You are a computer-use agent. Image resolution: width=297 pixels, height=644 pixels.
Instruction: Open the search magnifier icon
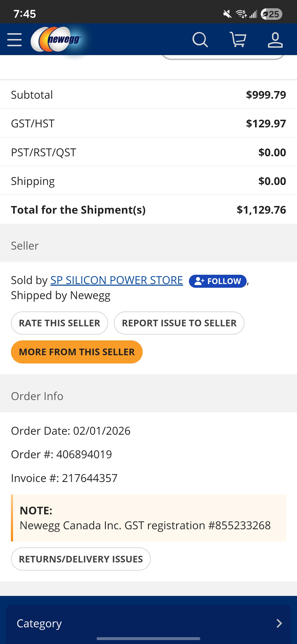coord(200,39)
